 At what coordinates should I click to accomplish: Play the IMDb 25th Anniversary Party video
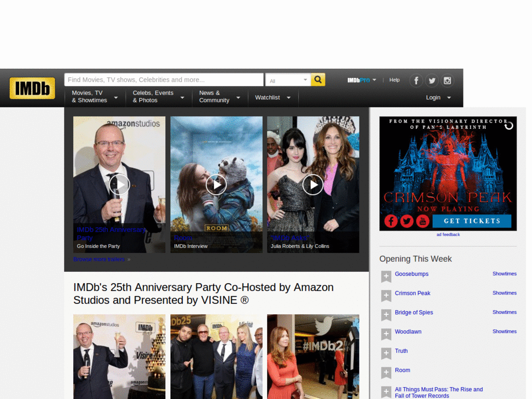pyautogui.click(x=119, y=184)
